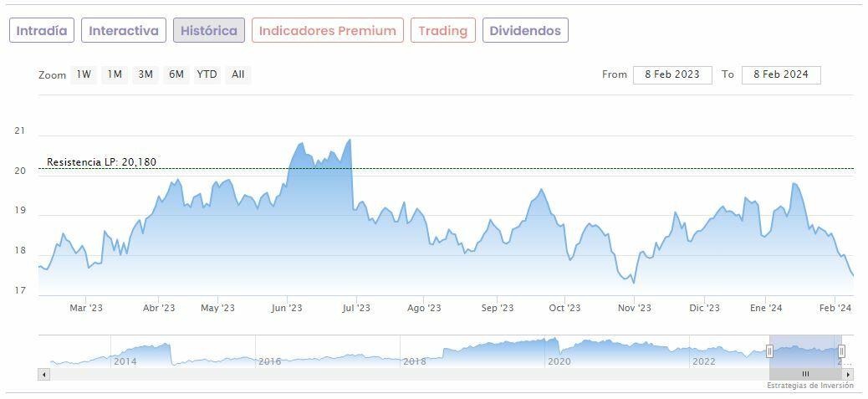Set zoom range to 1M
Screen dimensions: 868x399
tap(115, 74)
